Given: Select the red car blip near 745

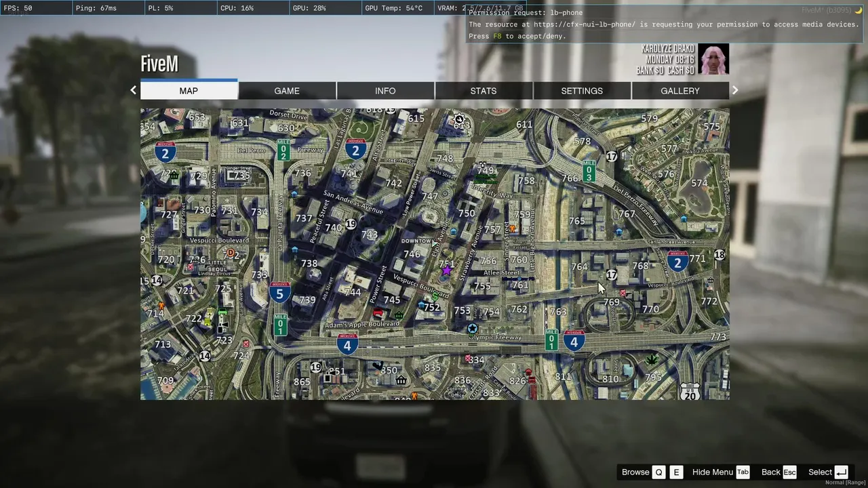Looking at the screenshot, I should coord(378,312).
